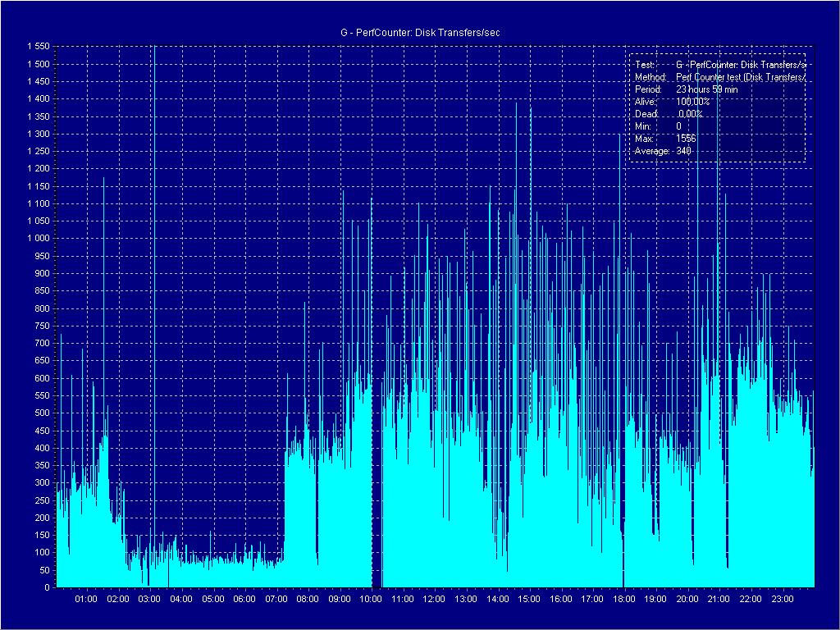Click the 500 label on vertical axis
Screen dimensions: 840x630
(x=42, y=413)
